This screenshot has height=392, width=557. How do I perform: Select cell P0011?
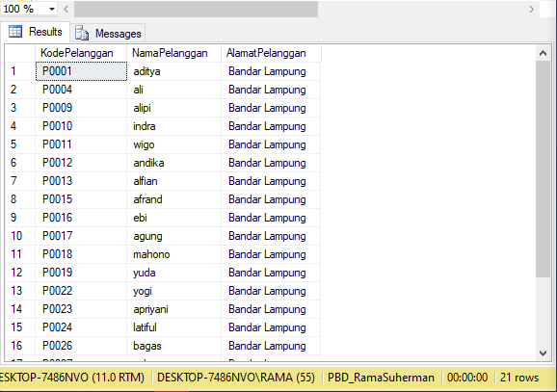81,144
